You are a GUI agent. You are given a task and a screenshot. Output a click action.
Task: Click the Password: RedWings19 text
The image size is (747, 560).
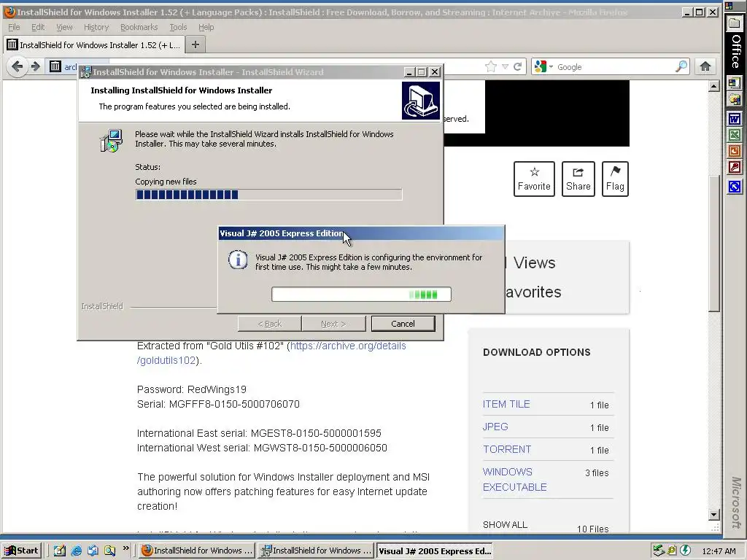pyautogui.click(x=192, y=389)
